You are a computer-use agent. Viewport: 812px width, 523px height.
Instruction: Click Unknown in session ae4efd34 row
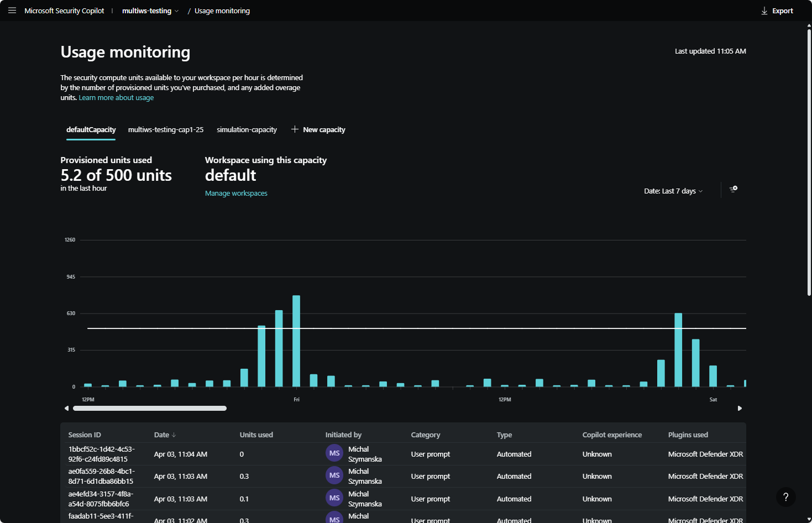[x=597, y=499]
